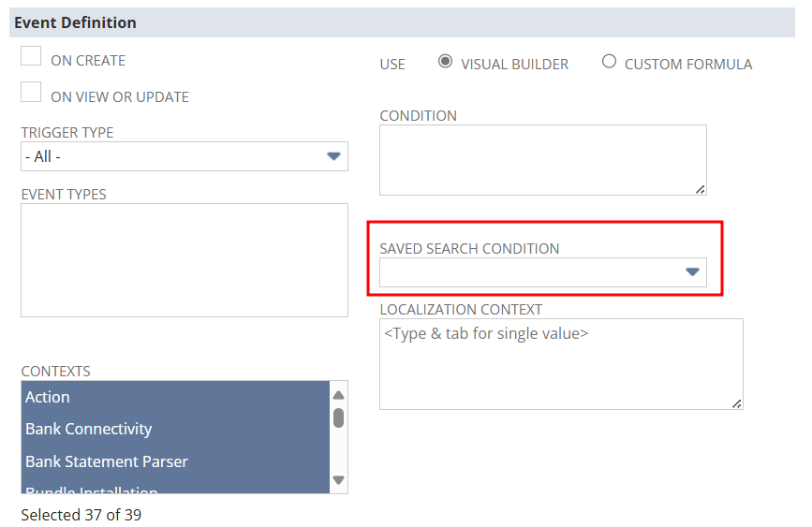Click the Event Types list box
The height and width of the screenshot is (527, 812).
pos(184,259)
